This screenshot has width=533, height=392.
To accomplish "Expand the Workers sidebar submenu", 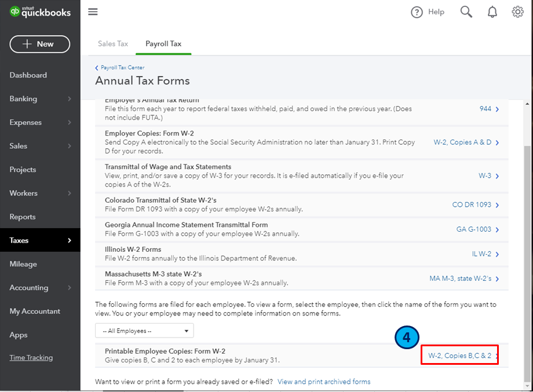I will pos(70,193).
